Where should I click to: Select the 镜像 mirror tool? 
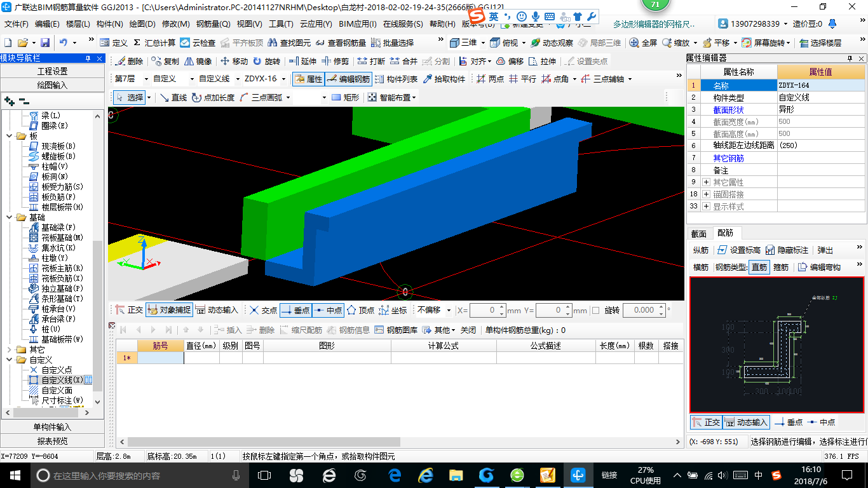[198, 61]
